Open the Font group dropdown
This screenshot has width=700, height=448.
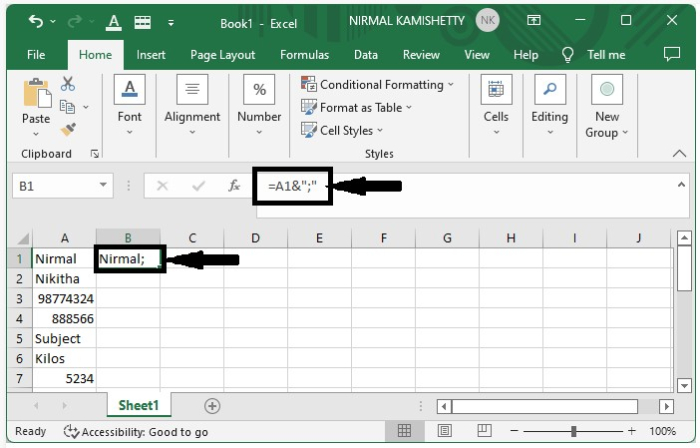coord(129,105)
